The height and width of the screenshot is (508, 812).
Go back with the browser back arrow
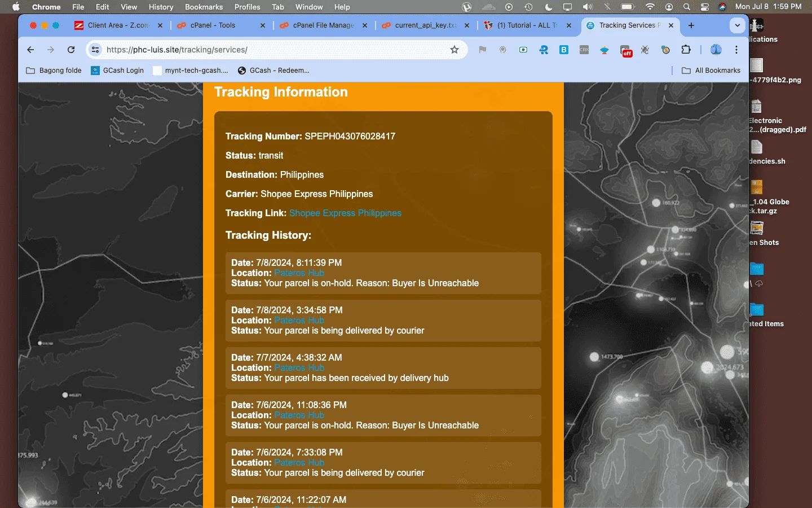(30, 50)
